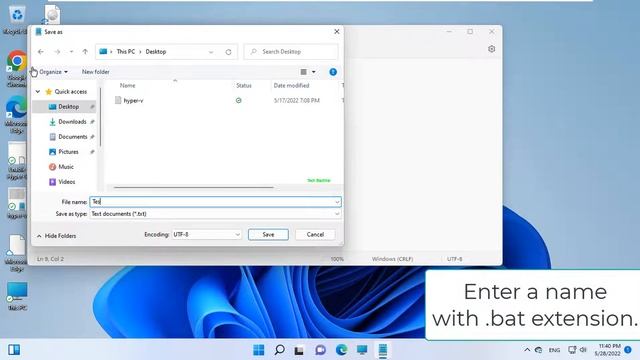Viewport: 640px width, 360px height.
Task: Open Microsoft Edge from the taskbar
Action: (341, 350)
